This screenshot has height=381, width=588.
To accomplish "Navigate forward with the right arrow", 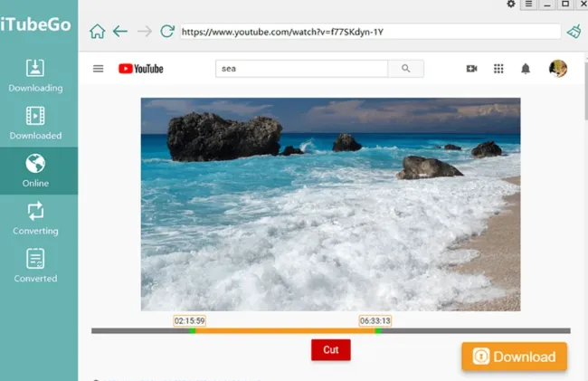I will click(x=145, y=31).
